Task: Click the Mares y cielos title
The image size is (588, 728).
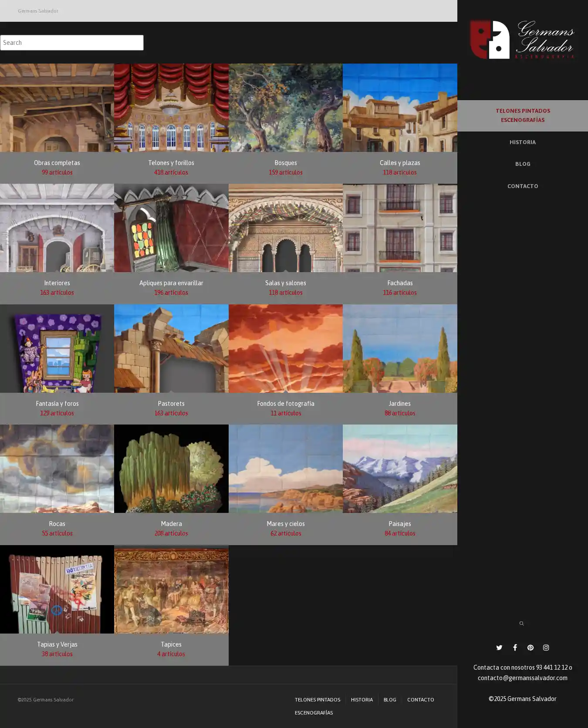Action: (x=285, y=524)
